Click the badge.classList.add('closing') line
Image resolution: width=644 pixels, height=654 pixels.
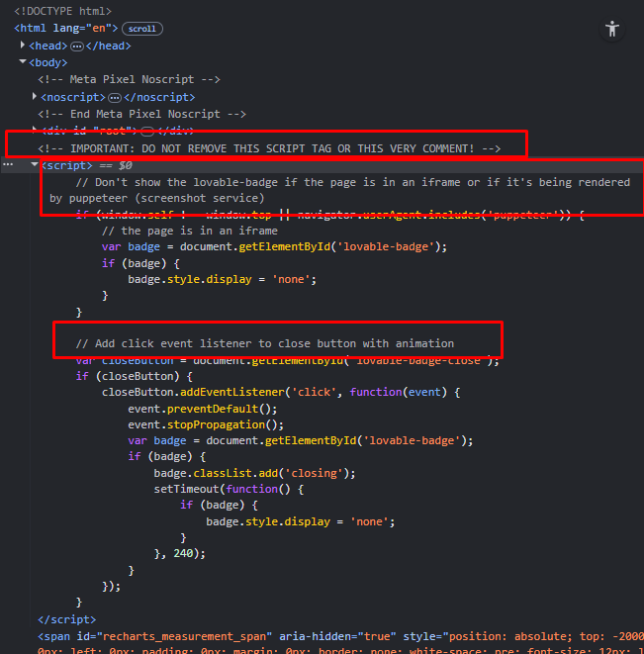pos(254,473)
